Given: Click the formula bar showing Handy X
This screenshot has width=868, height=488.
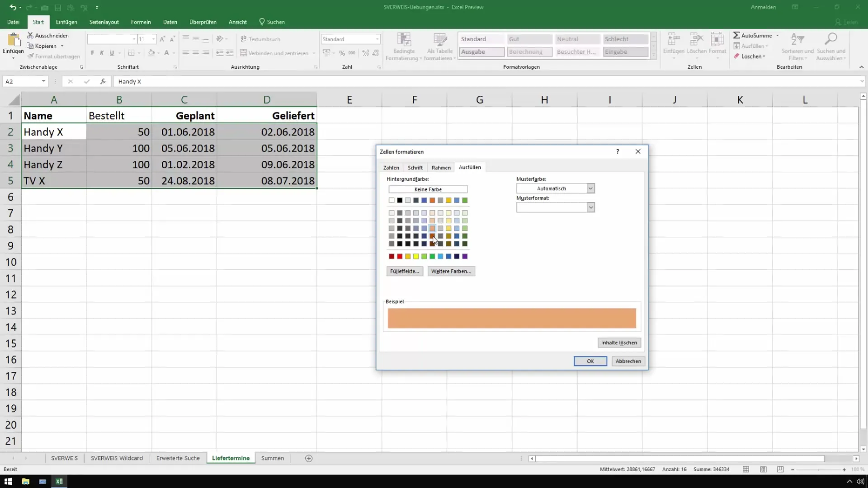Looking at the screenshot, I should (486, 81).
